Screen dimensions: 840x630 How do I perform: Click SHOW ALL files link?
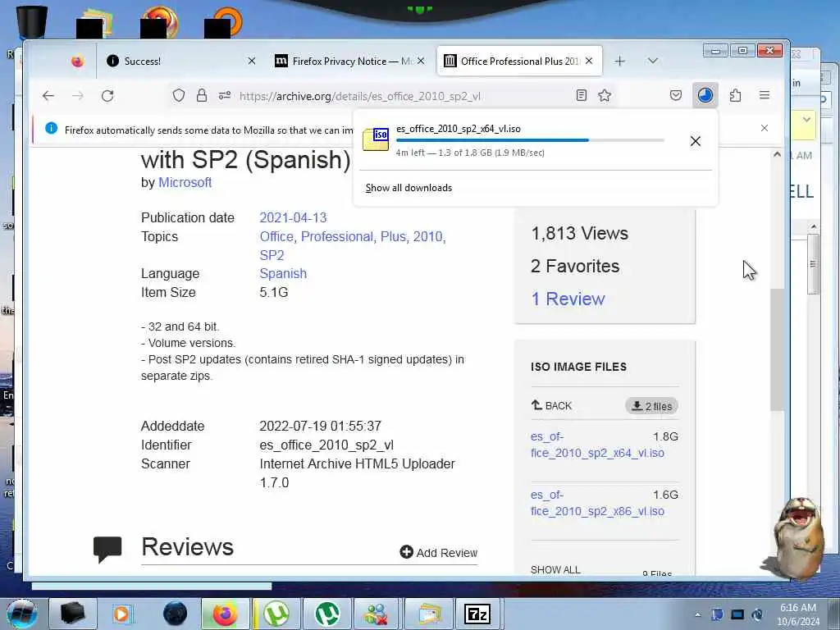[x=555, y=569]
